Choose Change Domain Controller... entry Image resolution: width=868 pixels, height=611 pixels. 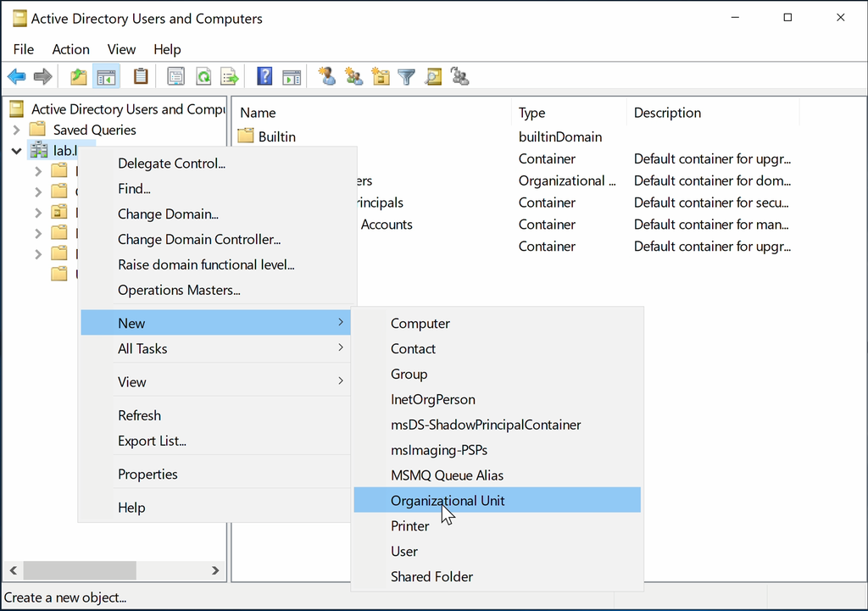[x=199, y=240]
